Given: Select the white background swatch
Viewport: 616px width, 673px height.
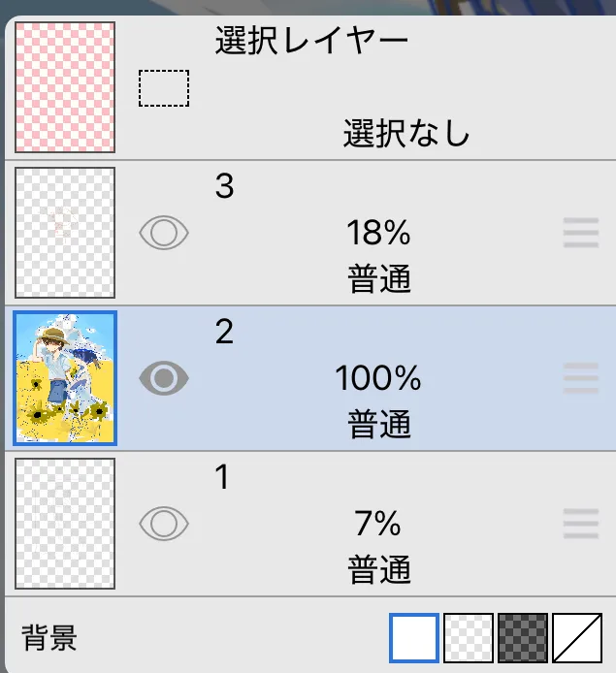Looking at the screenshot, I should click(415, 637).
